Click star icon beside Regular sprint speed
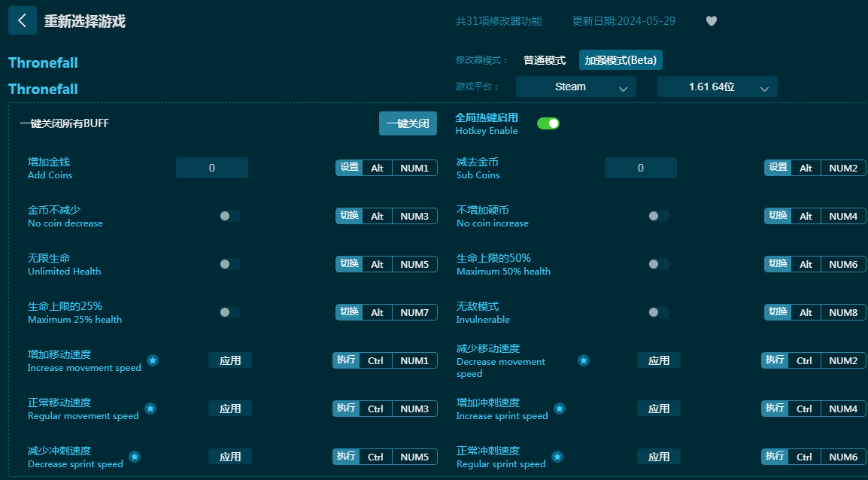 [x=557, y=457]
